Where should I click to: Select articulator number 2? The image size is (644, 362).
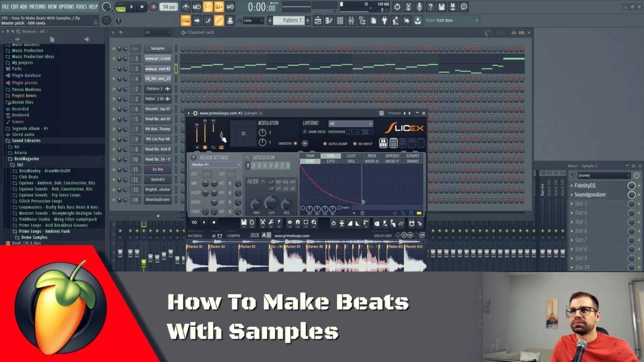(x=253, y=165)
